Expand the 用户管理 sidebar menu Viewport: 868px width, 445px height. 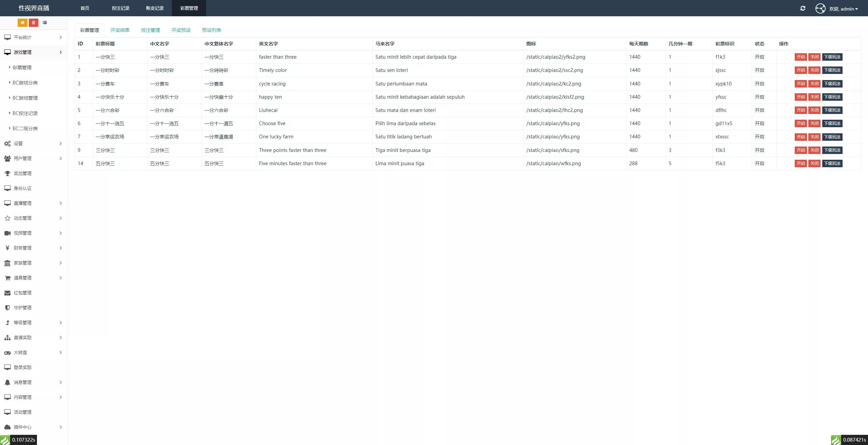coord(33,158)
